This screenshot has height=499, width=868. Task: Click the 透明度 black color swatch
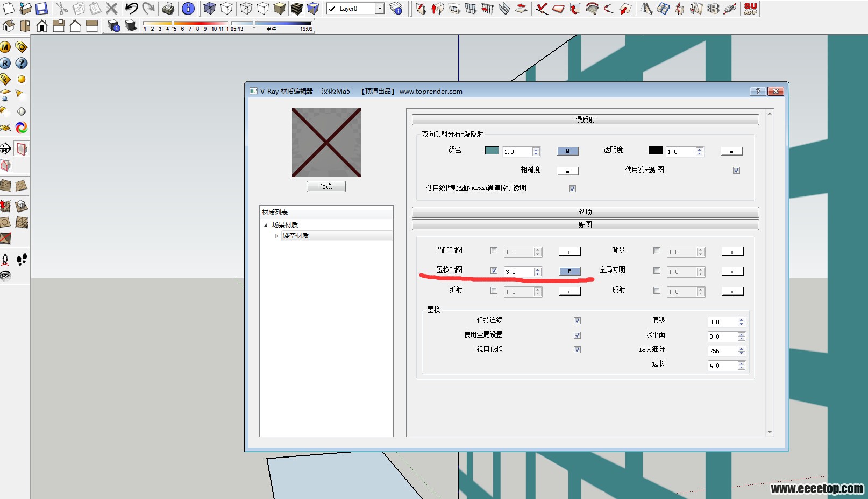point(656,151)
